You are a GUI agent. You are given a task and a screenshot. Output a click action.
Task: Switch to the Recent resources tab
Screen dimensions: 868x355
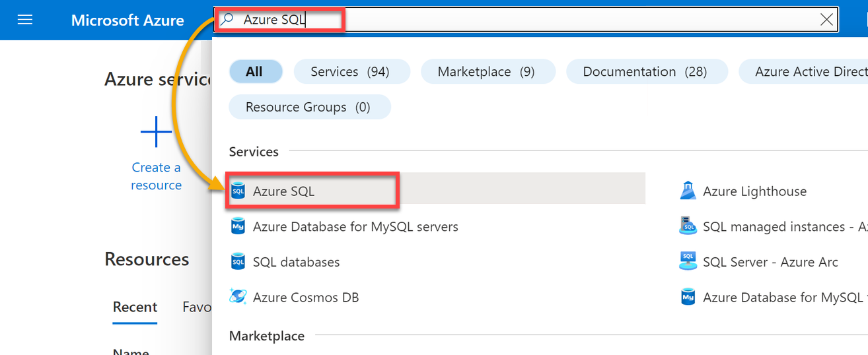(x=135, y=307)
